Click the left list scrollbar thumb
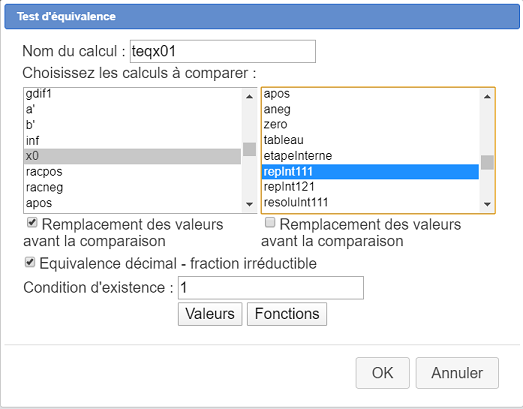The height and width of the screenshot is (409, 523). pyautogui.click(x=249, y=149)
